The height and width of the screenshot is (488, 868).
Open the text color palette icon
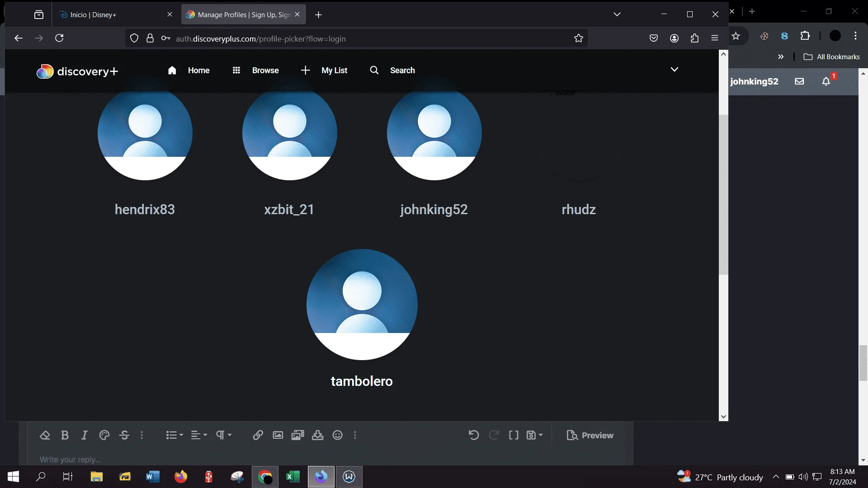tap(104, 435)
